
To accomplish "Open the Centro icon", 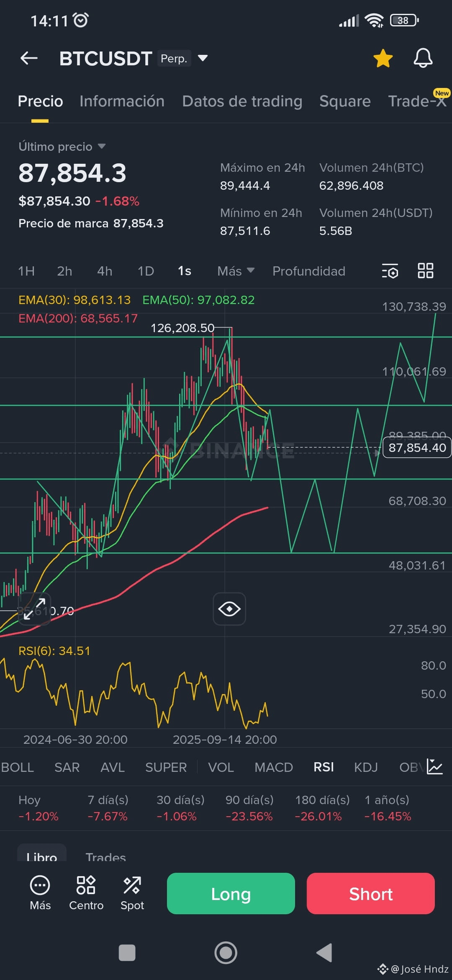I will coord(86,893).
